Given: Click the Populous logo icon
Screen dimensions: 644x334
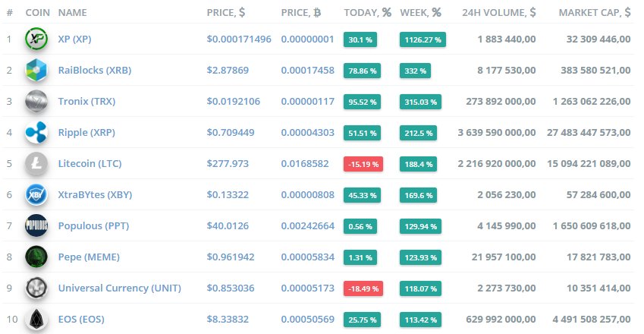Looking at the screenshot, I should (x=36, y=225).
